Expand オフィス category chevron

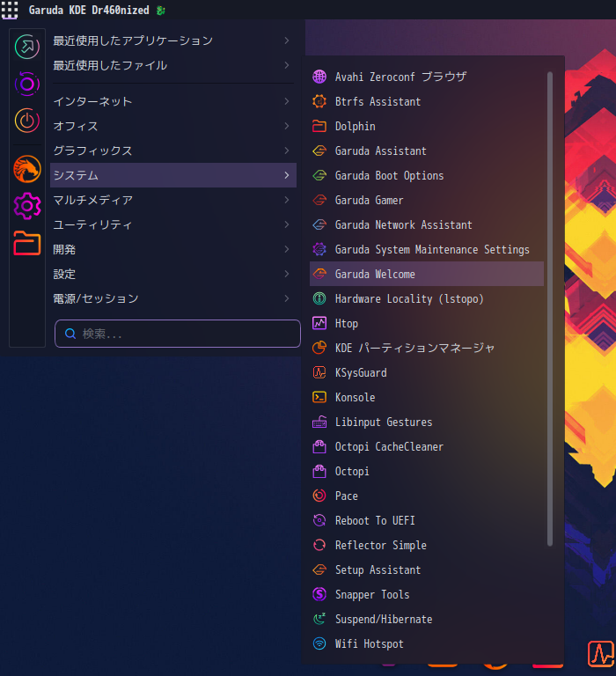click(287, 126)
